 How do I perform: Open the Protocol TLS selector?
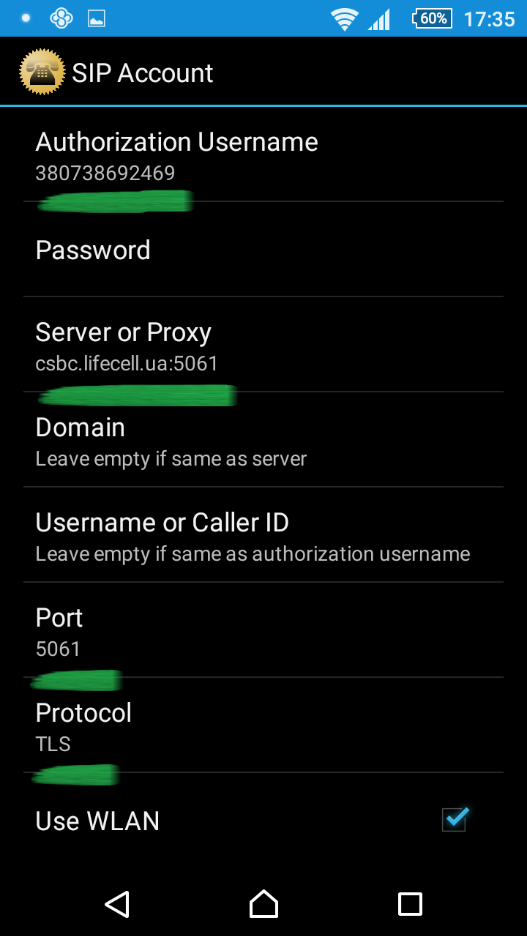263,725
